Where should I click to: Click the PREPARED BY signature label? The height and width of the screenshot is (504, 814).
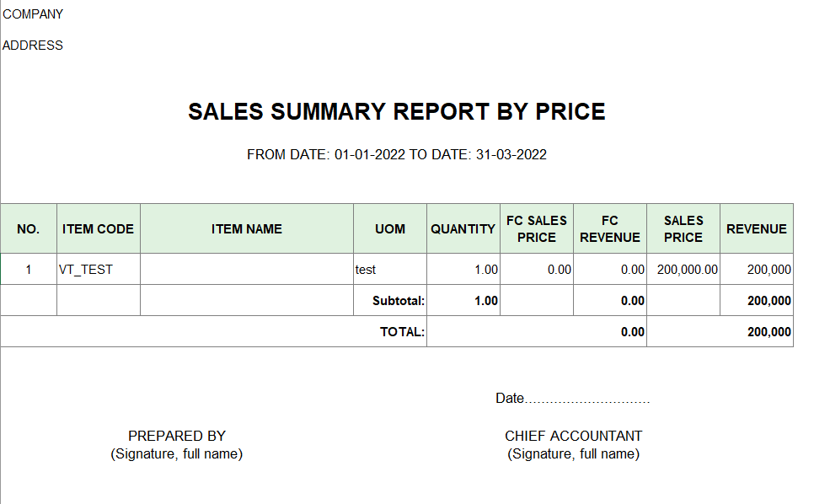pos(176,436)
